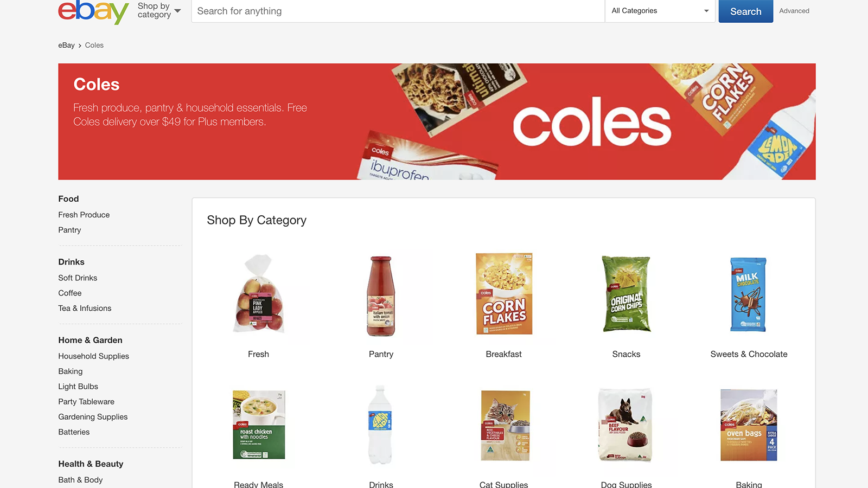This screenshot has height=488, width=868.
Task: Click the Search for anything field
Action: 398,11
